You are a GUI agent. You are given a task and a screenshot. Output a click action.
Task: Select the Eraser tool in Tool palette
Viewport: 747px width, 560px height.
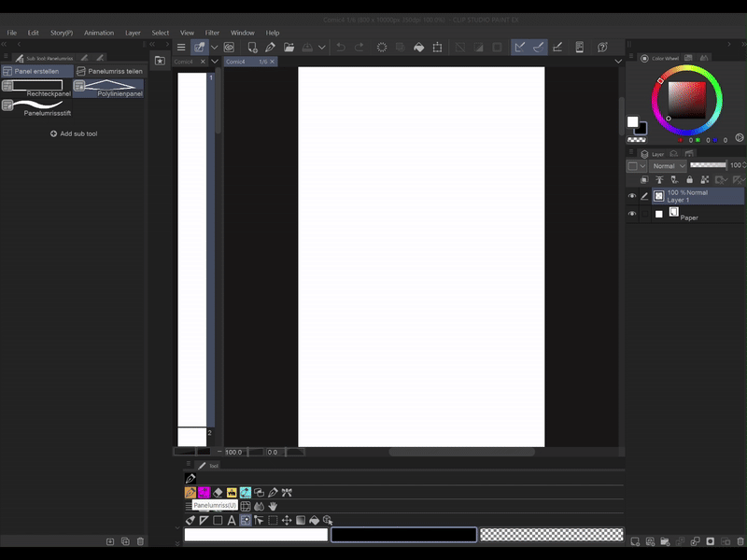click(218, 493)
